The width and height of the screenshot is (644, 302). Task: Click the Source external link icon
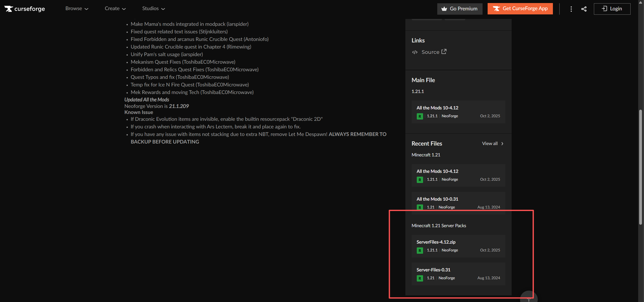[444, 52]
